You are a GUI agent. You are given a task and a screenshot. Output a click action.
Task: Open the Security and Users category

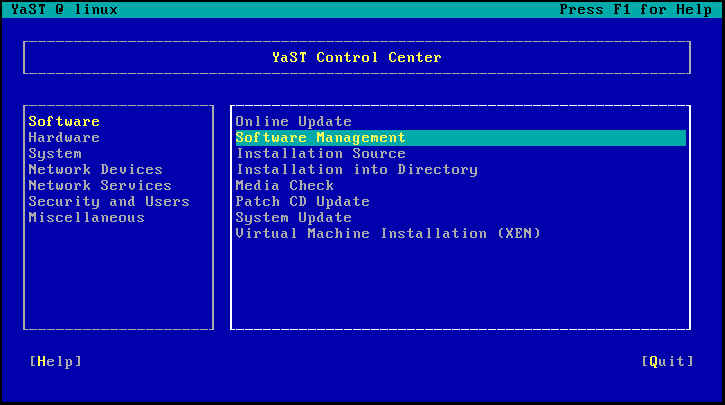[x=109, y=202]
